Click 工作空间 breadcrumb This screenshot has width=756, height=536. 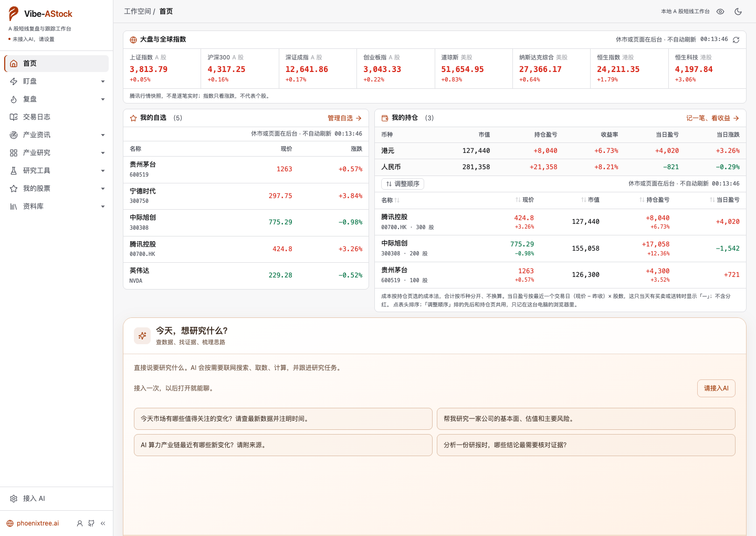[138, 12]
